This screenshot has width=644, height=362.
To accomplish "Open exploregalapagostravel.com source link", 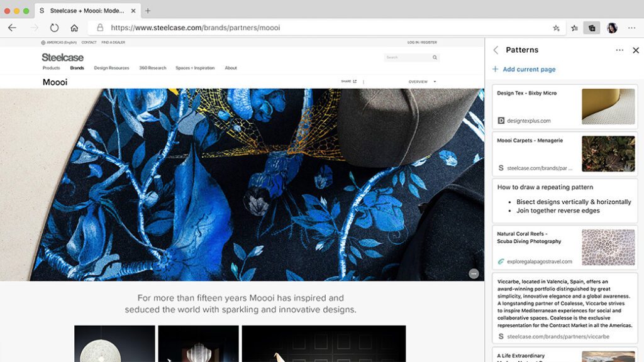I will (x=539, y=261).
